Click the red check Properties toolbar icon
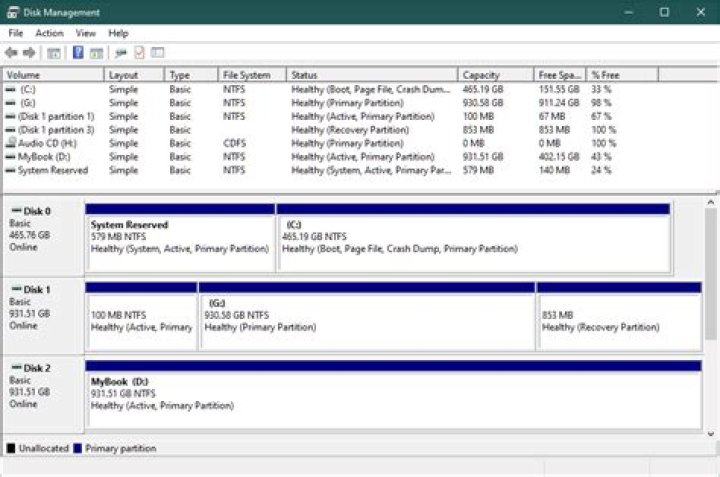Image resolution: width=720 pixels, height=477 pixels. (x=139, y=53)
